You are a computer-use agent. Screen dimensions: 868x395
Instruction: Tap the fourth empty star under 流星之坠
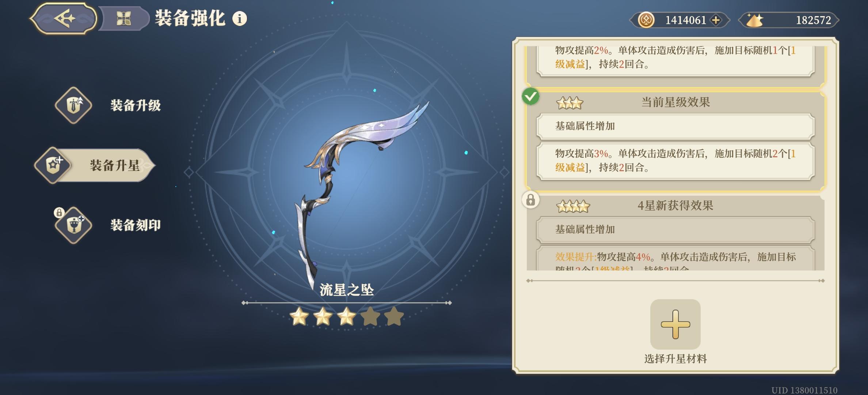(370, 316)
